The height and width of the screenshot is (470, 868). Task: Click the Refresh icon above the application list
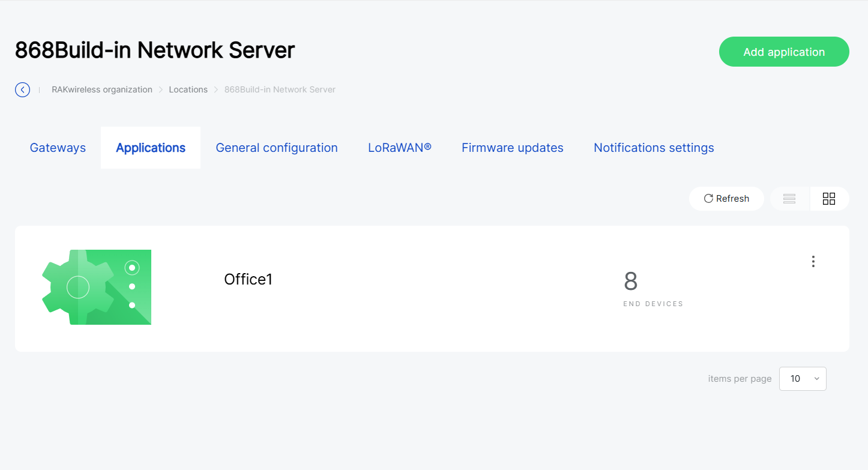pyautogui.click(x=709, y=198)
